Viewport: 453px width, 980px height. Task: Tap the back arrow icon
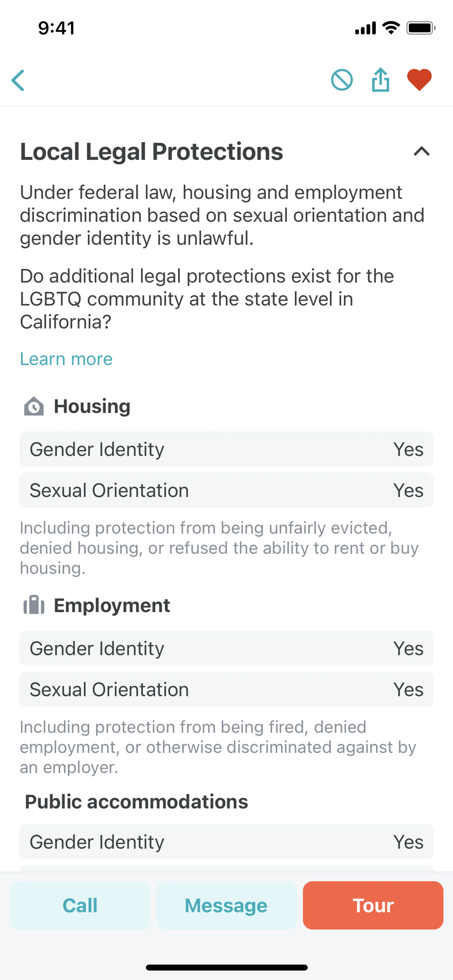pos(18,80)
